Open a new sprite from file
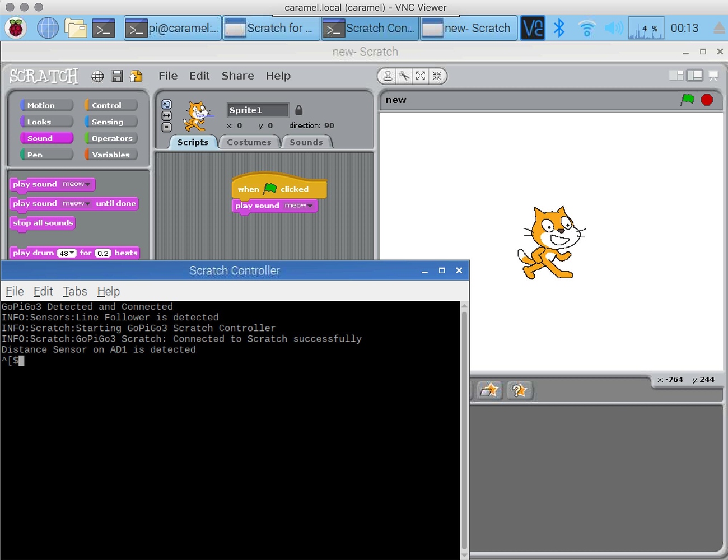This screenshot has height=560, width=728. click(x=489, y=390)
